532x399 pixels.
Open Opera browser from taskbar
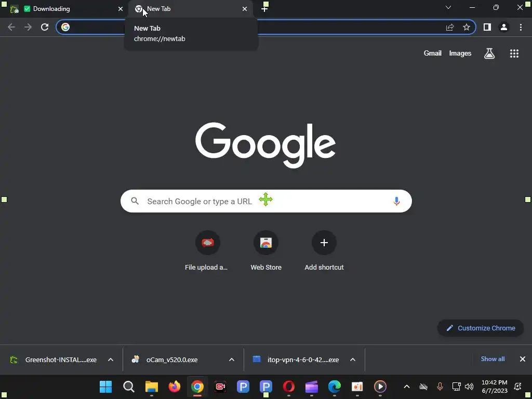pyautogui.click(x=289, y=387)
